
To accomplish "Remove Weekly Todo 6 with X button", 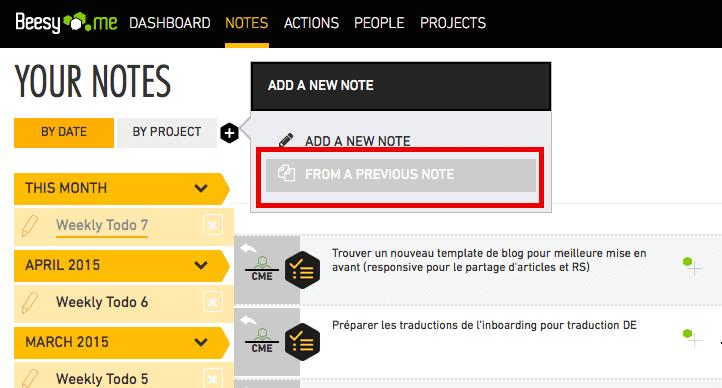I will pos(213,302).
